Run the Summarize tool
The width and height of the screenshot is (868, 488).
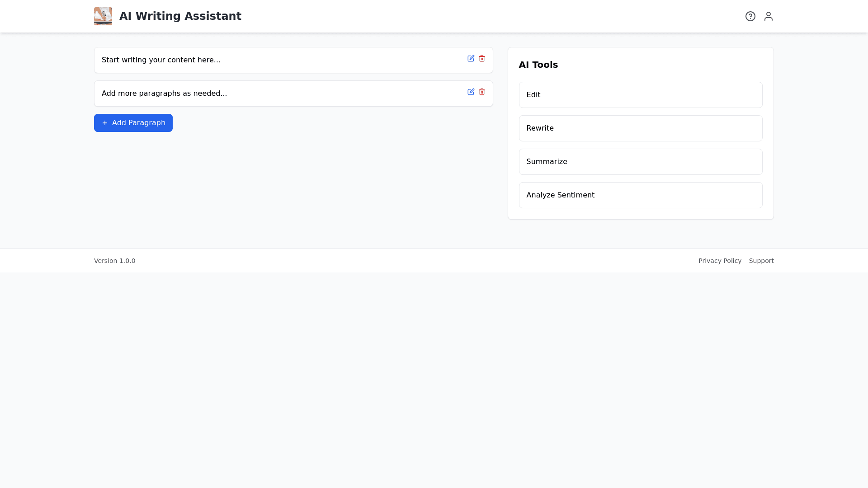[641, 162]
